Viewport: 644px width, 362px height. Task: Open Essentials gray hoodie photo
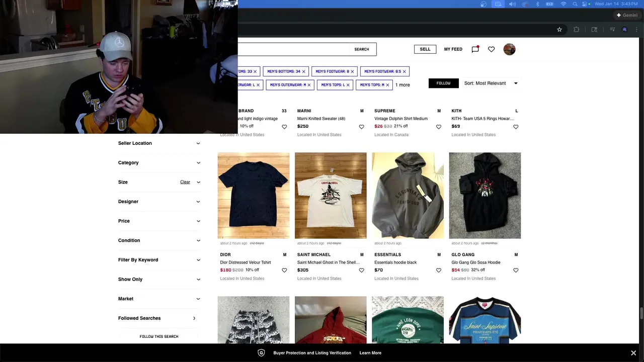[408, 196]
